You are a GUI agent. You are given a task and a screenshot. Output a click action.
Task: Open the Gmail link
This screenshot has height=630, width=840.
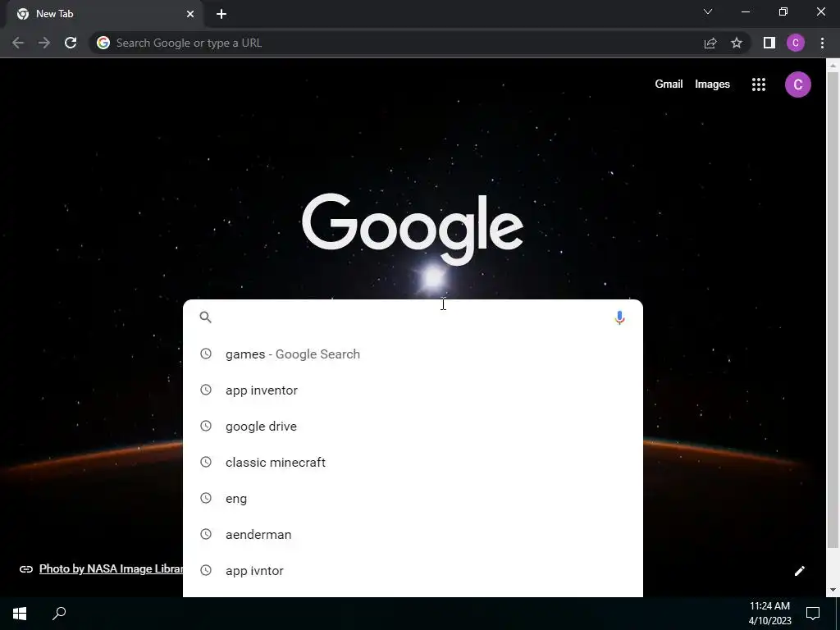(x=669, y=84)
